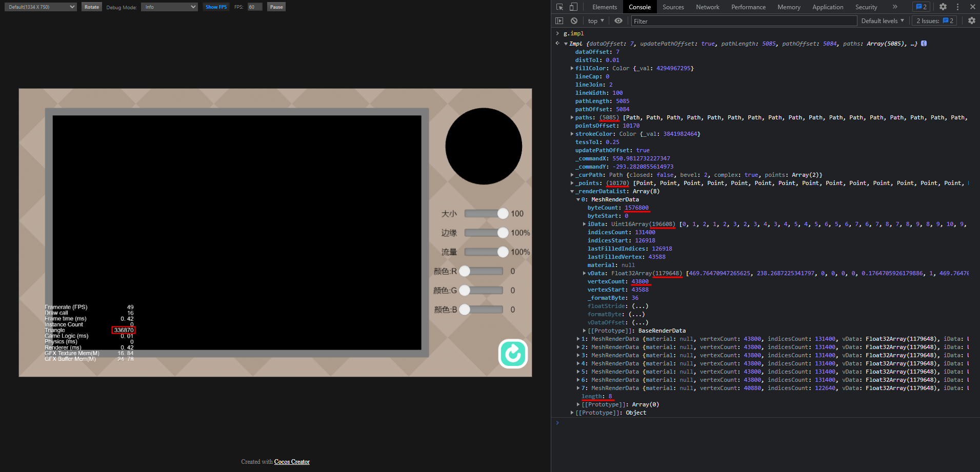This screenshot has width=980, height=472.
Task: Click the 流量 flow slider handle
Action: [503, 252]
